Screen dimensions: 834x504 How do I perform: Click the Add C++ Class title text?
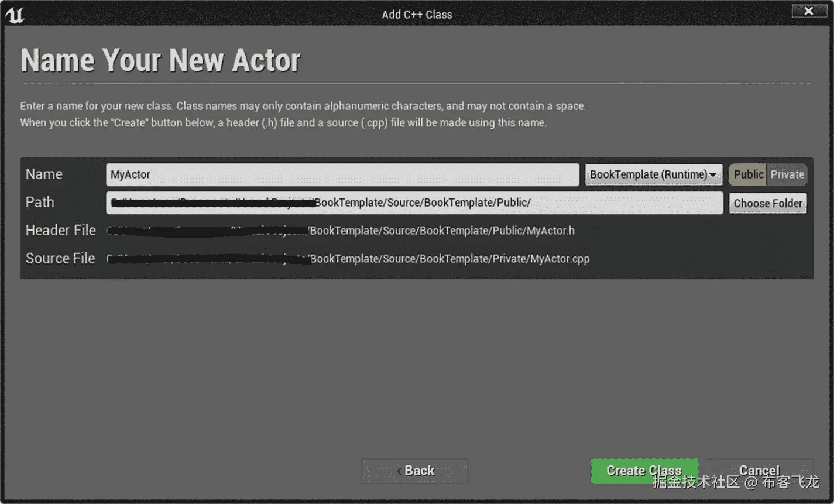[417, 15]
